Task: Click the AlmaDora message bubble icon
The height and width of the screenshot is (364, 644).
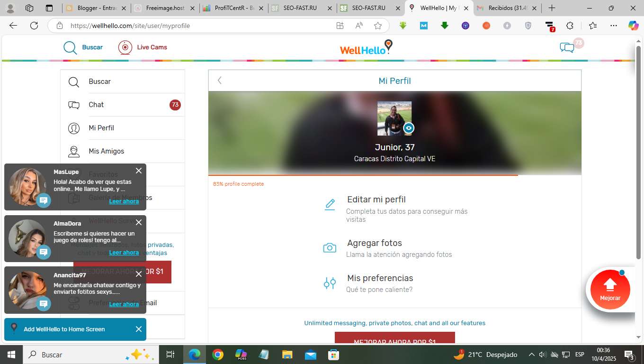Action: pyautogui.click(x=44, y=252)
